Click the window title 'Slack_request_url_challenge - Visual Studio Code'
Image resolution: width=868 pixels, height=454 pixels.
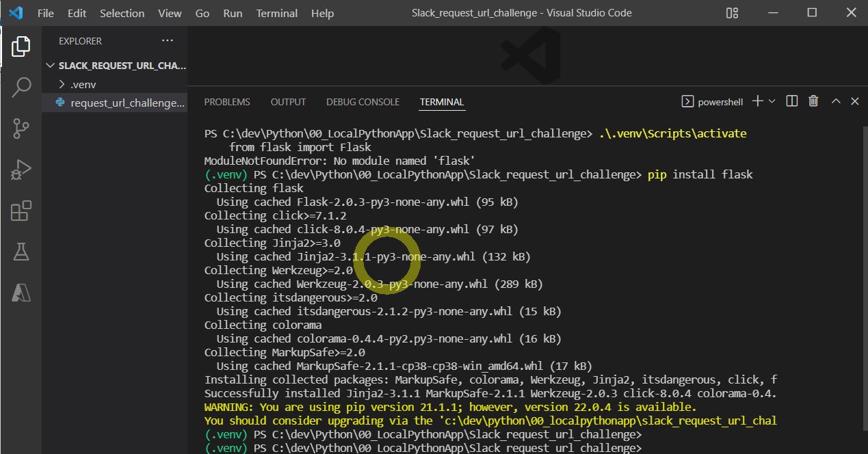pos(522,13)
